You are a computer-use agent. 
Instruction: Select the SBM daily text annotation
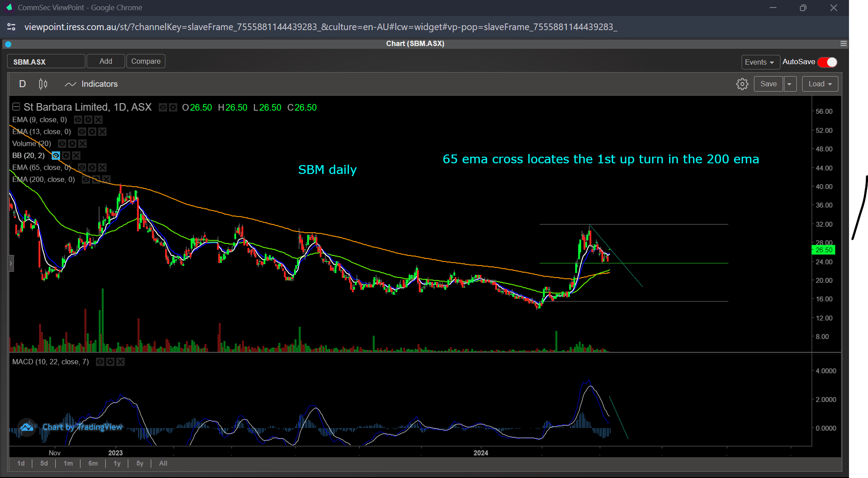click(327, 170)
